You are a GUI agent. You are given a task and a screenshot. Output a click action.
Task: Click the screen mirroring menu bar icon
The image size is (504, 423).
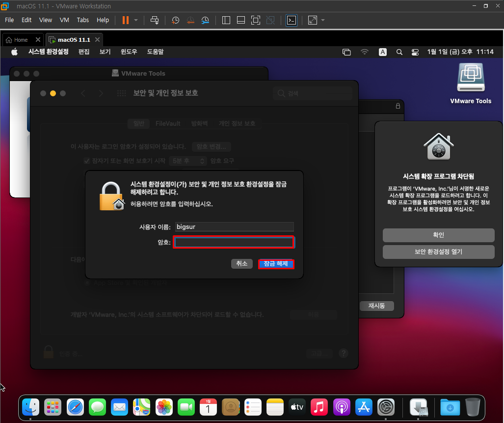coord(346,52)
